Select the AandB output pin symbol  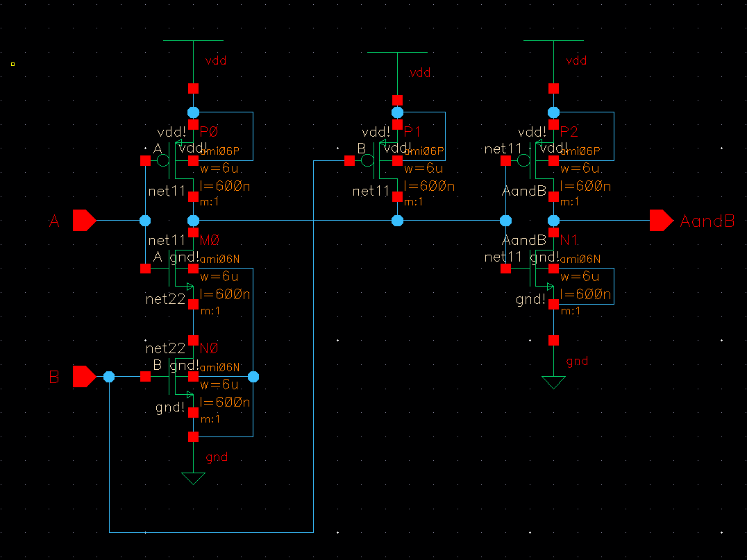tap(661, 221)
